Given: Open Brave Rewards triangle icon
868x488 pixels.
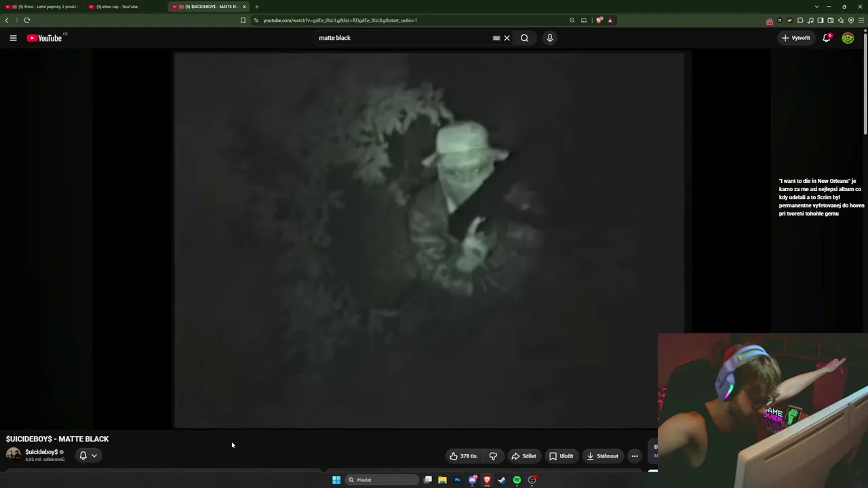Looking at the screenshot, I should point(610,20).
